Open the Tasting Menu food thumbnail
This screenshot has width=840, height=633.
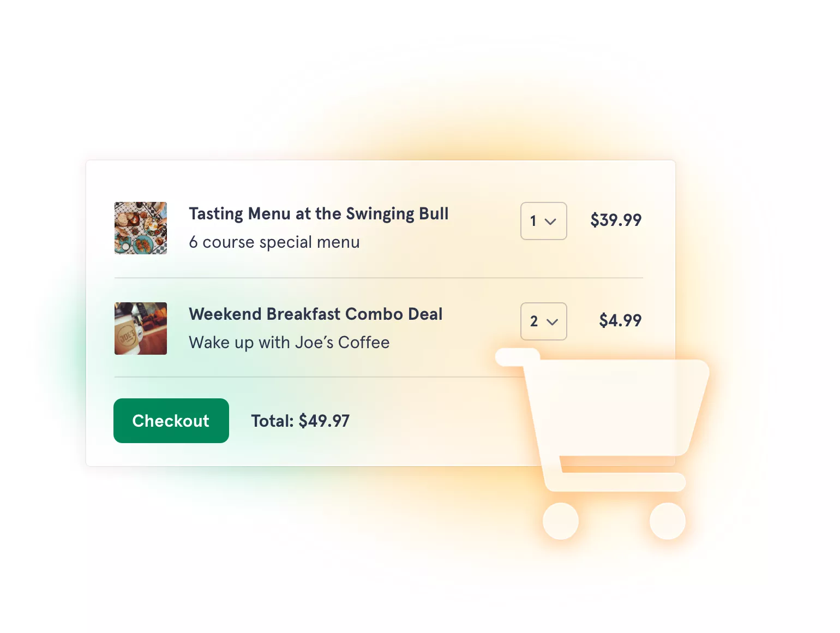click(141, 228)
